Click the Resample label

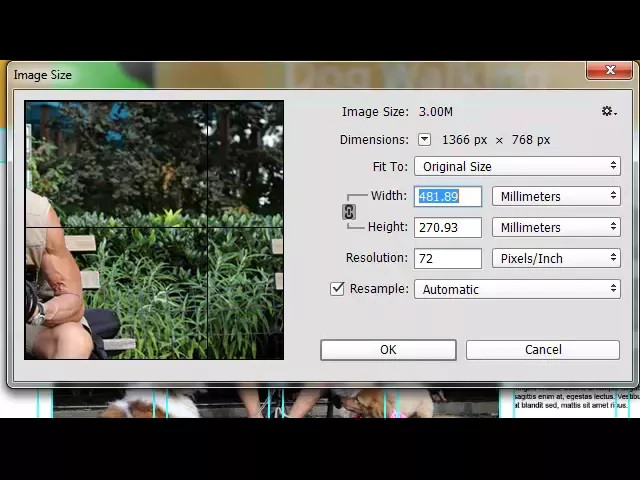click(x=379, y=289)
